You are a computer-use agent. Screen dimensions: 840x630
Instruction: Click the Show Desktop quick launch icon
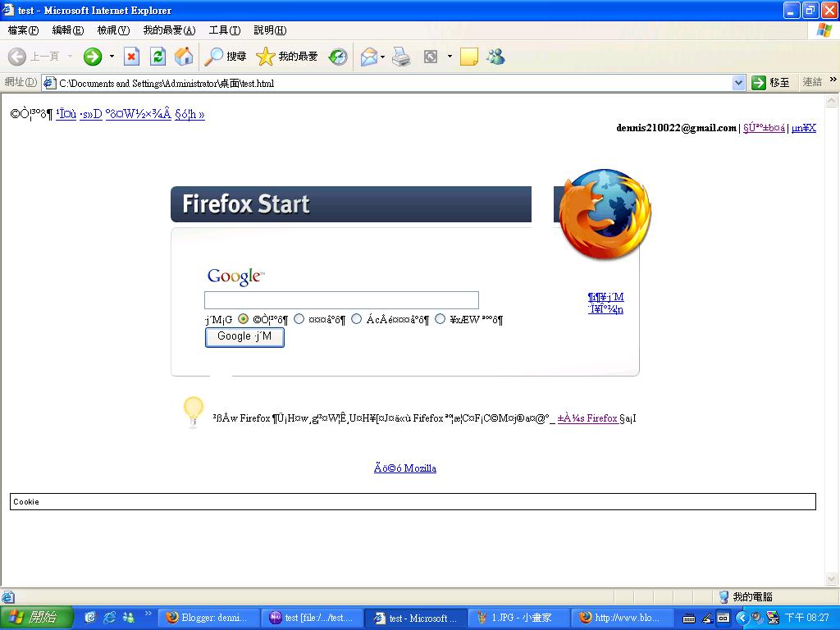click(90, 617)
